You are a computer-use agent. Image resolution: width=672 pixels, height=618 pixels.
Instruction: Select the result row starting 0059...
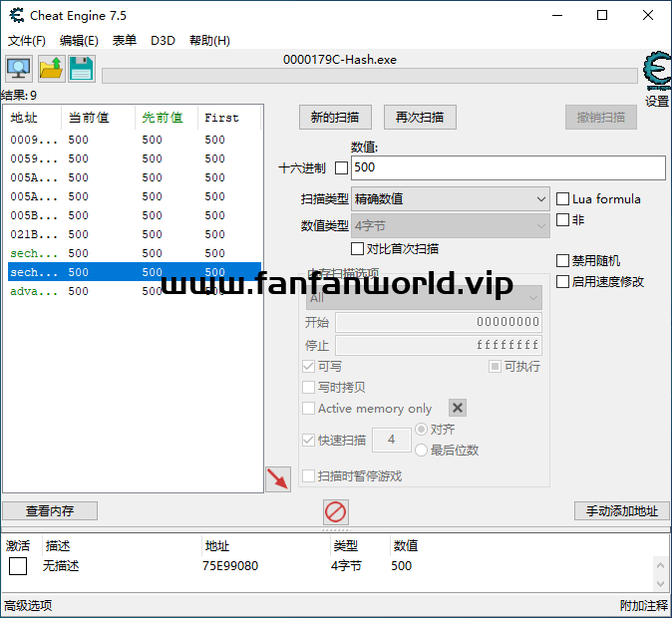(x=135, y=158)
